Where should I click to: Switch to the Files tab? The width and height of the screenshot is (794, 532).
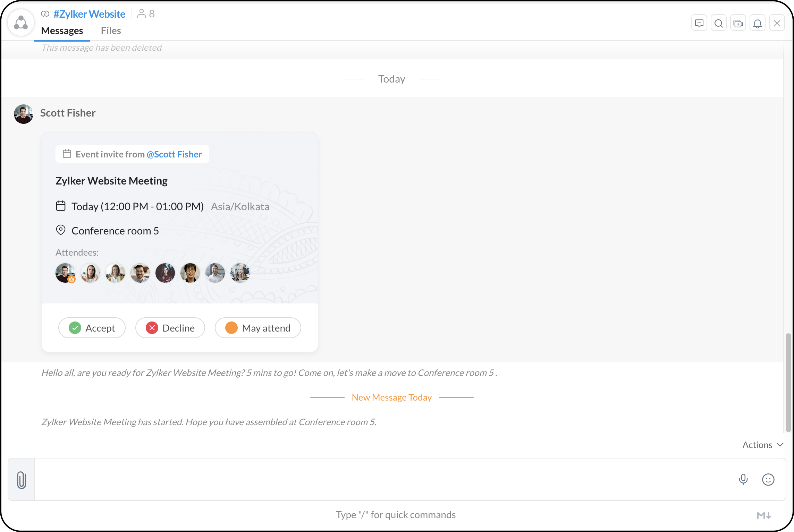point(111,31)
